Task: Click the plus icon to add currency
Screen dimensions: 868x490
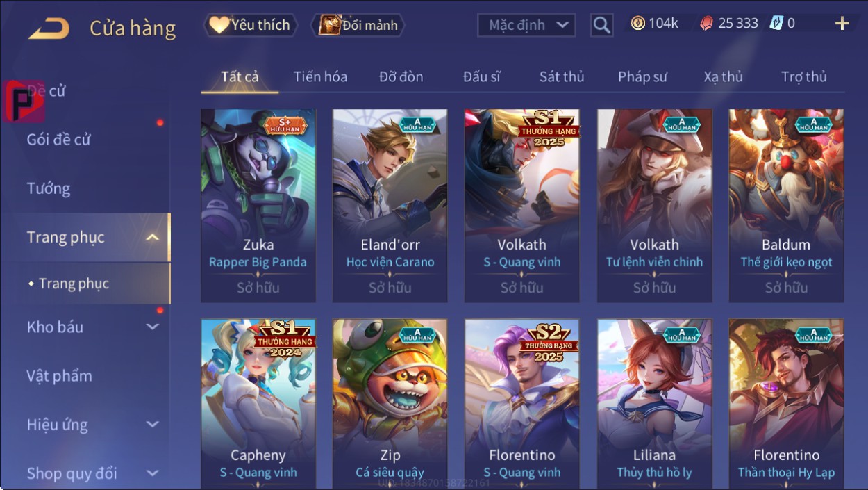Action: [x=842, y=24]
